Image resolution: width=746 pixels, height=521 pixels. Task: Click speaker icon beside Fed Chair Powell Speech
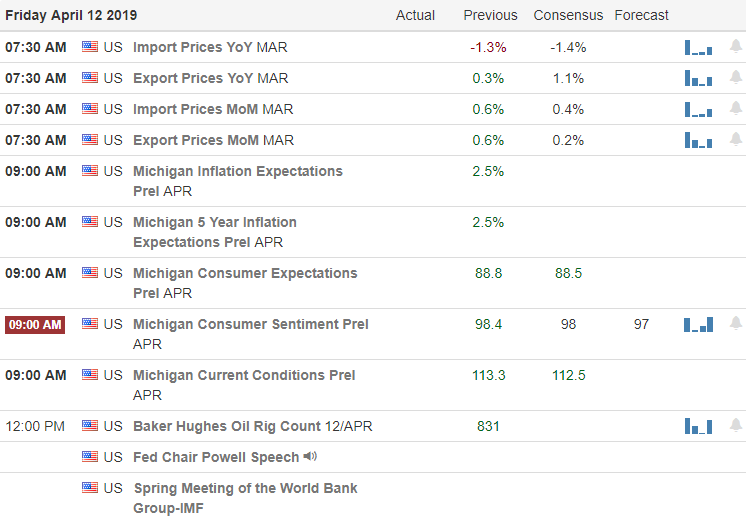(310, 456)
